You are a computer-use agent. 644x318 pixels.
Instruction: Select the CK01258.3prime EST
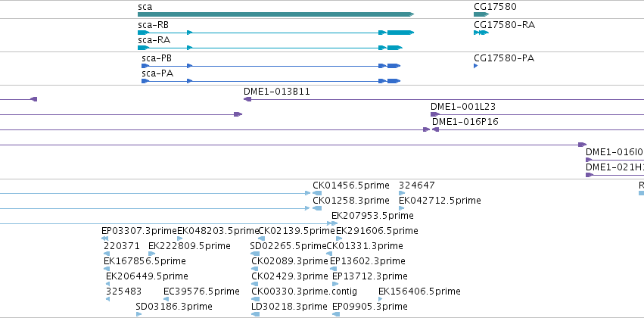[x=317, y=208]
